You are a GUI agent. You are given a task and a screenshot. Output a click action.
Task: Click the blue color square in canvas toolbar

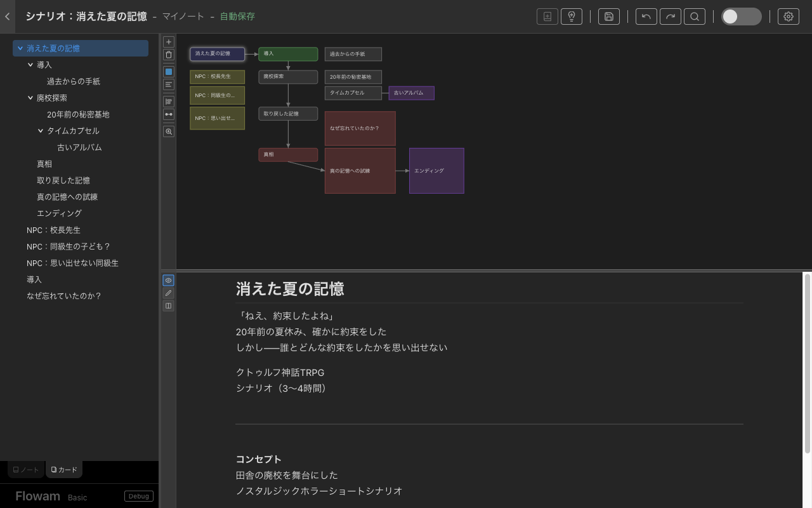pos(168,71)
